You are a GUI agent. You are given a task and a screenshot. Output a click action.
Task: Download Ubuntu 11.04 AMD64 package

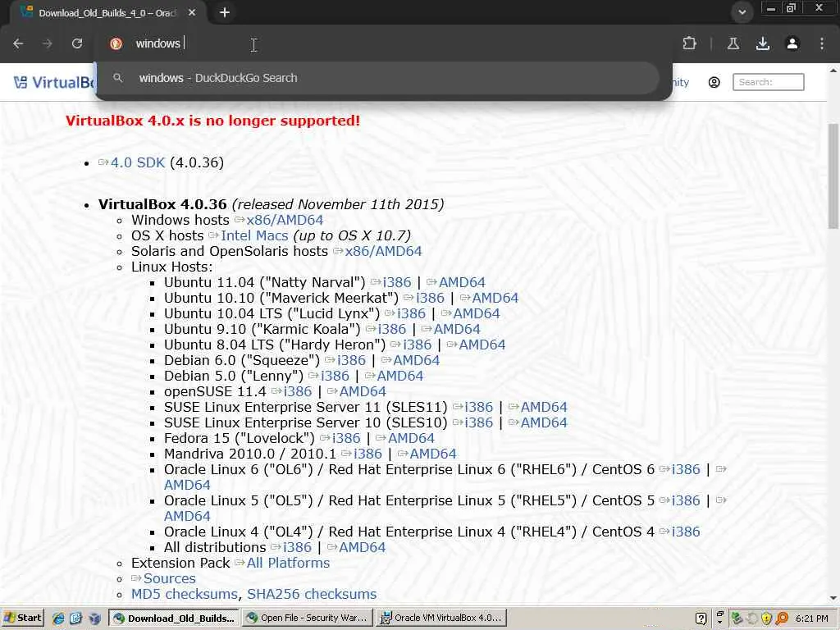pos(462,282)
